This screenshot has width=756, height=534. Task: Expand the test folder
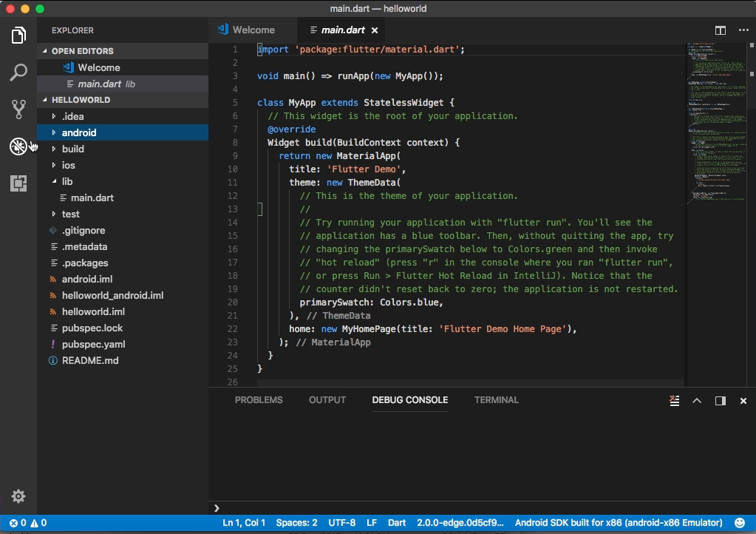tap(53, 214)
